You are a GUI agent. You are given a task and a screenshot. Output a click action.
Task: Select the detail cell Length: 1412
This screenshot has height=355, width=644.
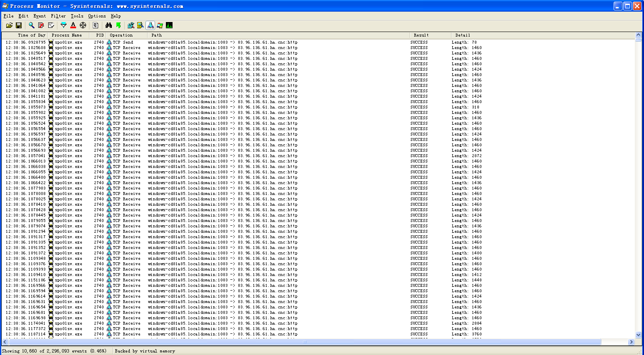[467, 275]
